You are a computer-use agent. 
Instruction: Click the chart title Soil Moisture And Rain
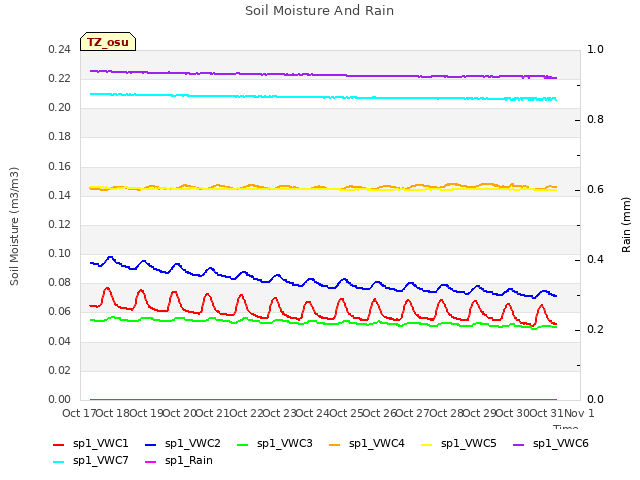coord(320,11)
